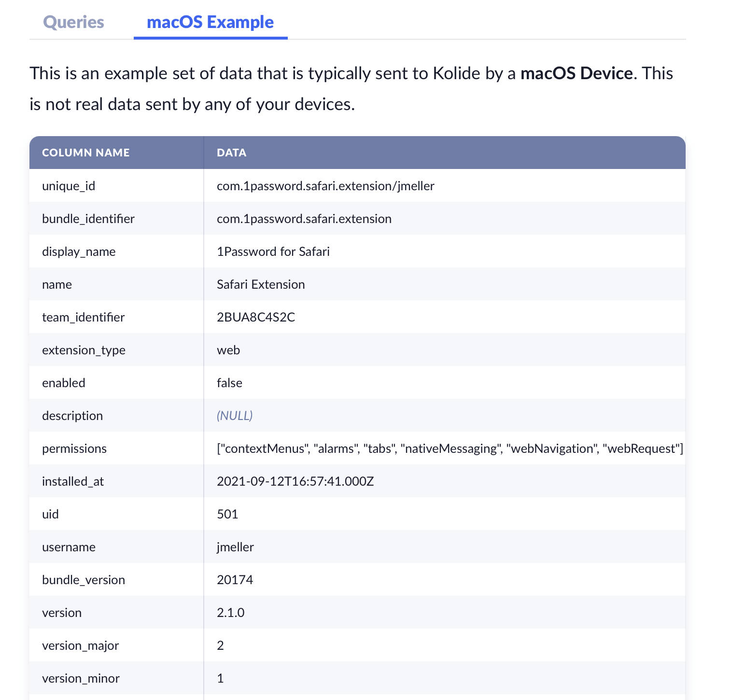
Task: Select the macOS Example tab
Action: (x=210, y=22)
